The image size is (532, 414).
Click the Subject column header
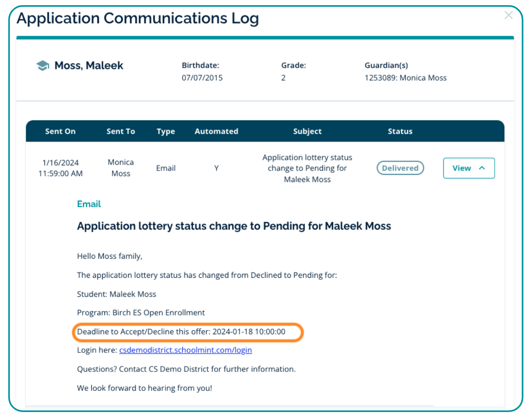pos(307,132)
